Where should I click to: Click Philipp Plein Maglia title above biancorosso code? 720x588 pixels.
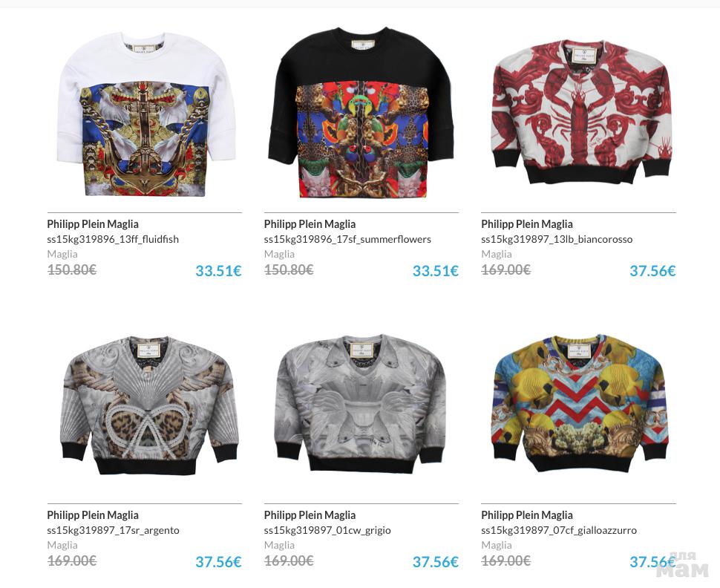coord(527,224)
